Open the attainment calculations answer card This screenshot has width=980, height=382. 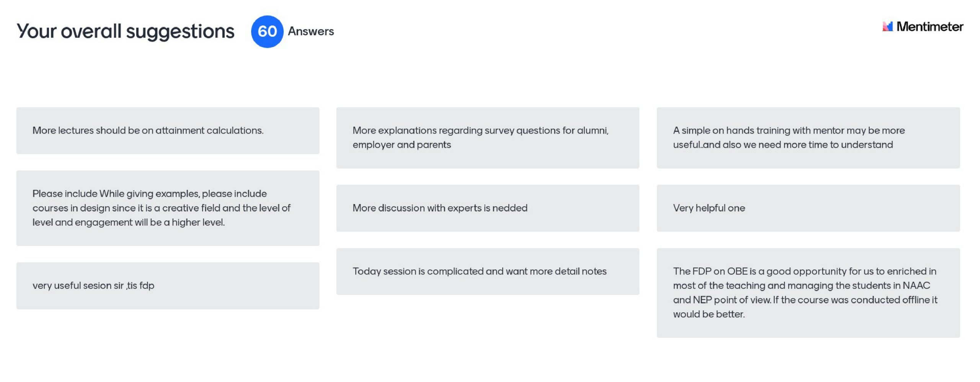coord(168,131)
